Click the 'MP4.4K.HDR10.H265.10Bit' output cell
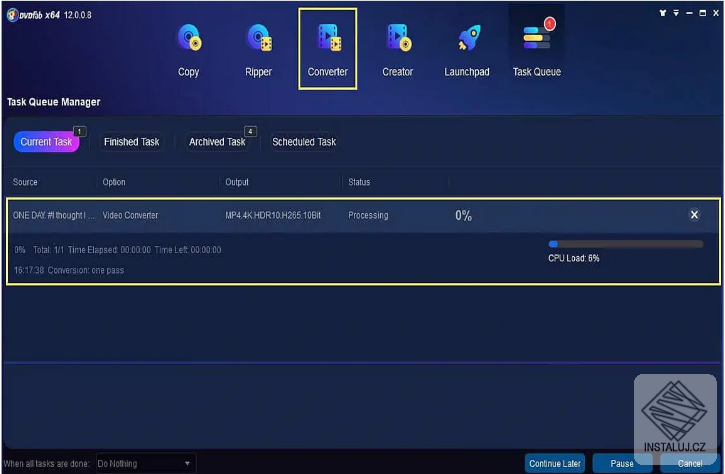 click(x=273, y=215)
